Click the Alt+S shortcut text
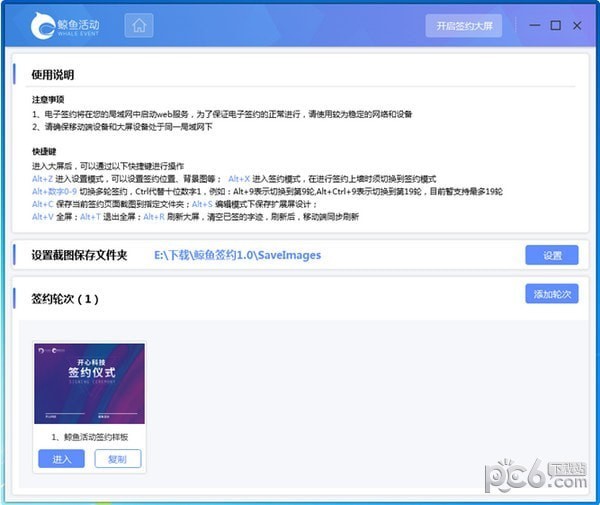Image resolution: width=600 pixels, height=505 pixels. point(202,204)
